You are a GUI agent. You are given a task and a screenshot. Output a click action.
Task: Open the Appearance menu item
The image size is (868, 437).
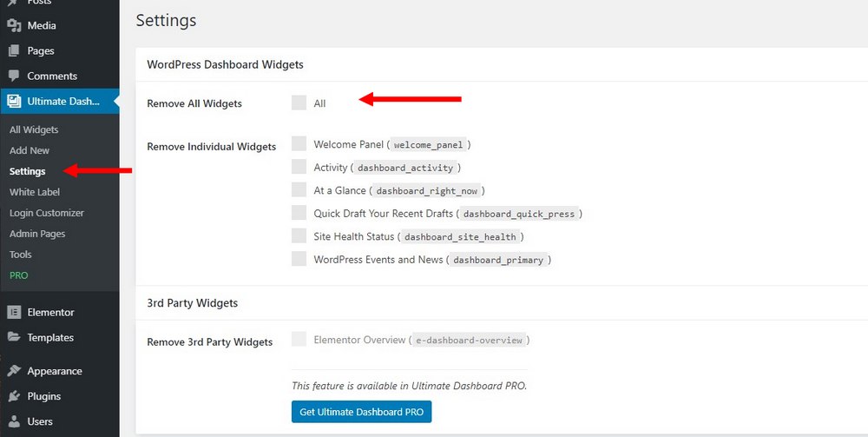[x=60, y=371]
